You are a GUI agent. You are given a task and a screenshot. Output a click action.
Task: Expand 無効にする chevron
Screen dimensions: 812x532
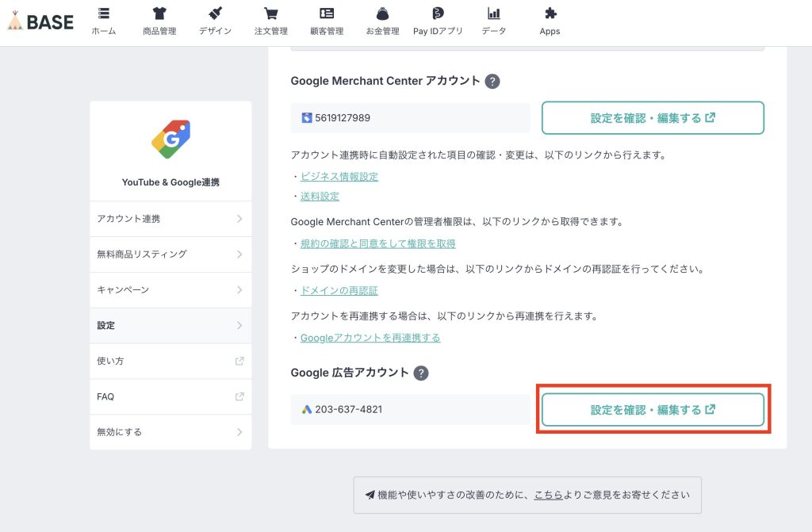tap(239, 432)
